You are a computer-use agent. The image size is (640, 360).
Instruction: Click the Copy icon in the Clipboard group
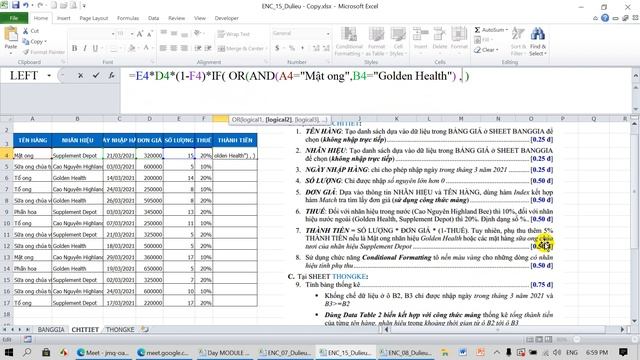(x=26, y=42)
